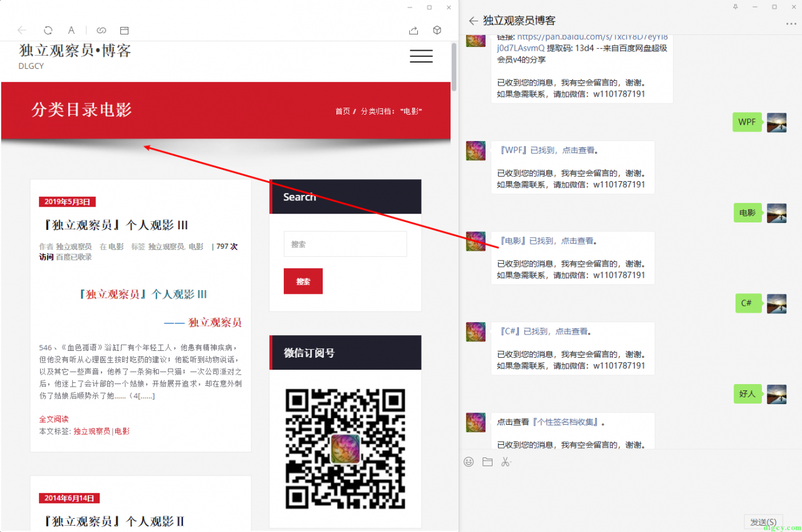The image size is (802, 532).
Task: Open 独立观察员 tag in 本文标签 line
Action: click(x=91, y=431)
